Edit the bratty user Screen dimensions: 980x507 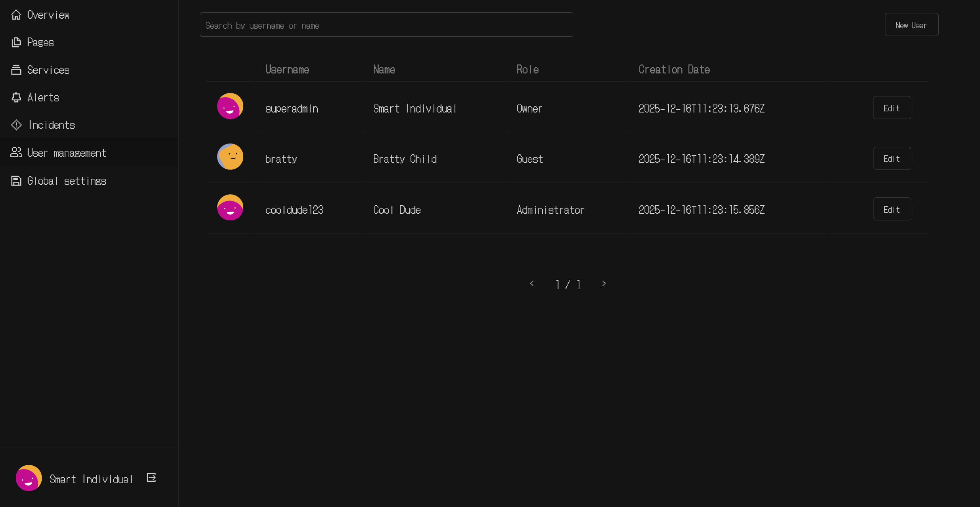892,158
